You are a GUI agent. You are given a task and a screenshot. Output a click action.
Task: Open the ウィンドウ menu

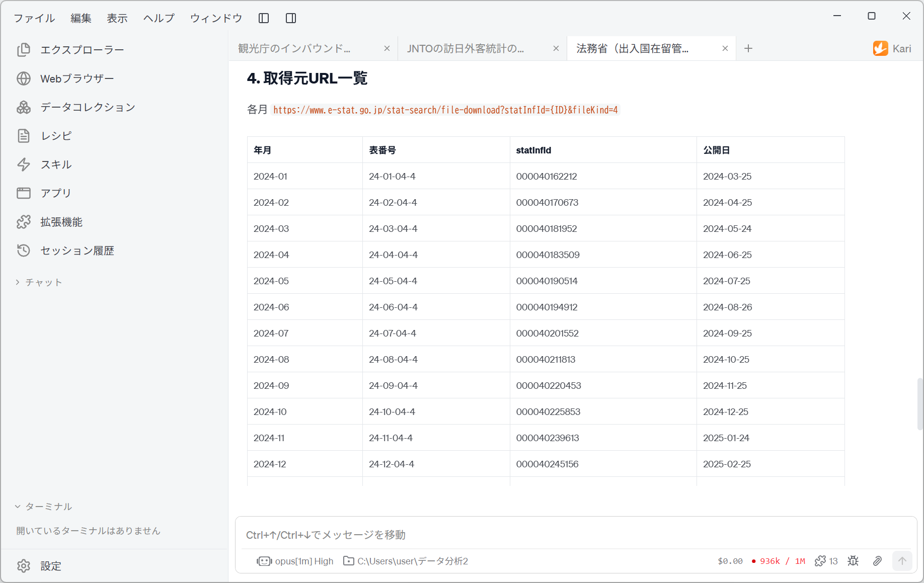pyautogui.click(x=216, y=18)
